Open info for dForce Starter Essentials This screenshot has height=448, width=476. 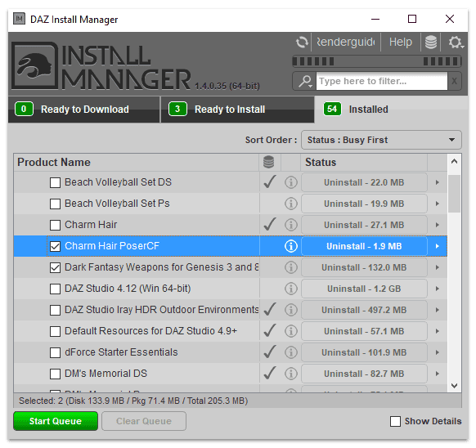click(291, 352)
